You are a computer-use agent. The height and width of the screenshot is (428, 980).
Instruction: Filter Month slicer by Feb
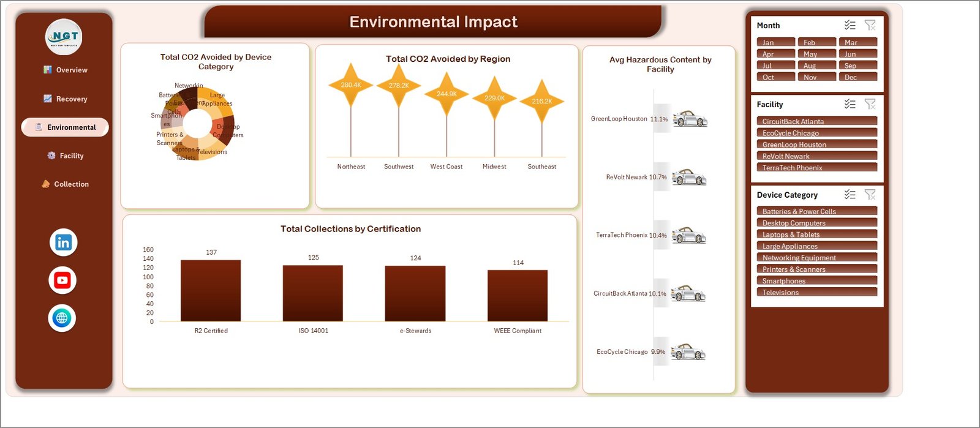tap(817, 42)
